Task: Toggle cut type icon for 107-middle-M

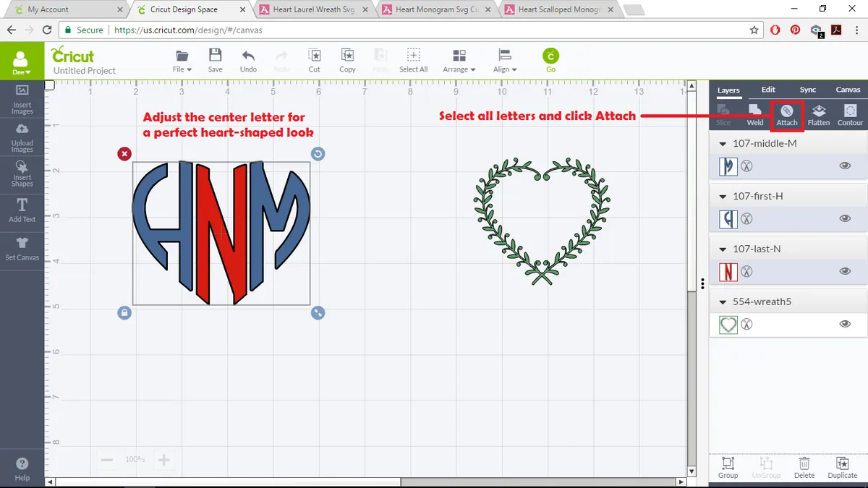Action: click(x=747, y=166)
